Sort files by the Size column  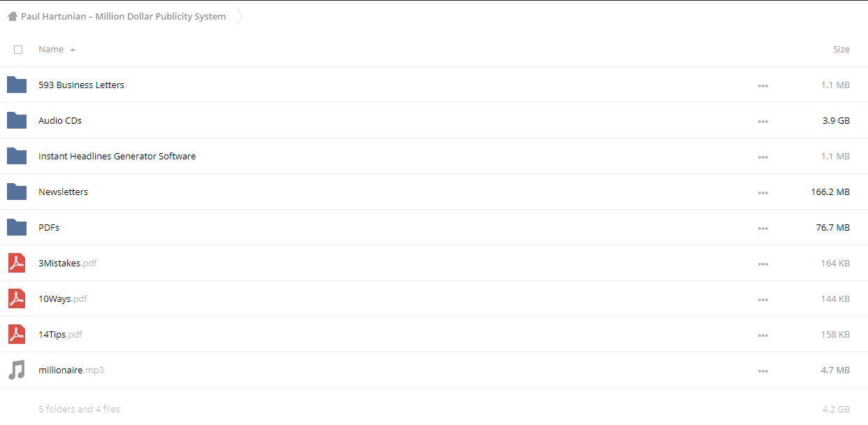click(x=841, y=49)
